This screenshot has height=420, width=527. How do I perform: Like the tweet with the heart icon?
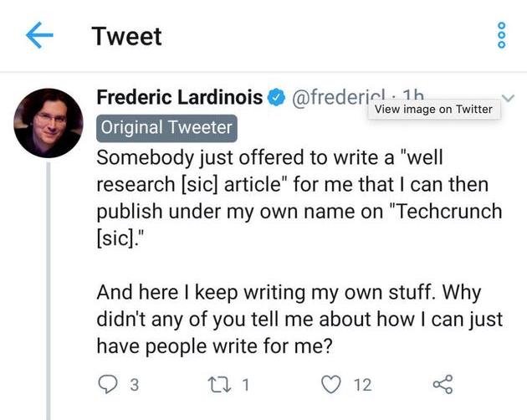331,384
